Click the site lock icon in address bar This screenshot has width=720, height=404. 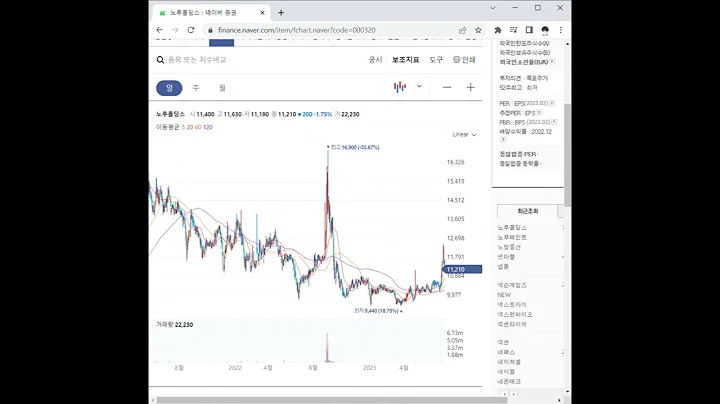[210, 30]
